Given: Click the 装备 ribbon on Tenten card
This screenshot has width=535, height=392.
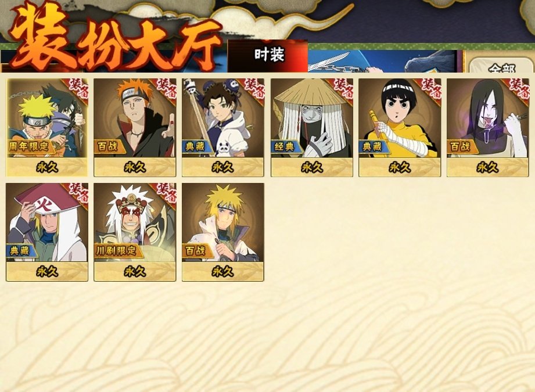Looking at the screenshot, I should click(x=254, y=89).
